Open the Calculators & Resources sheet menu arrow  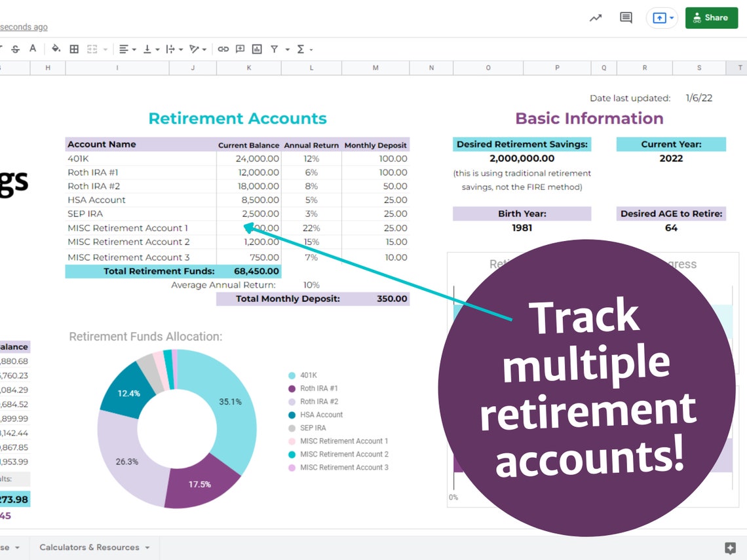tap(149, 547)
